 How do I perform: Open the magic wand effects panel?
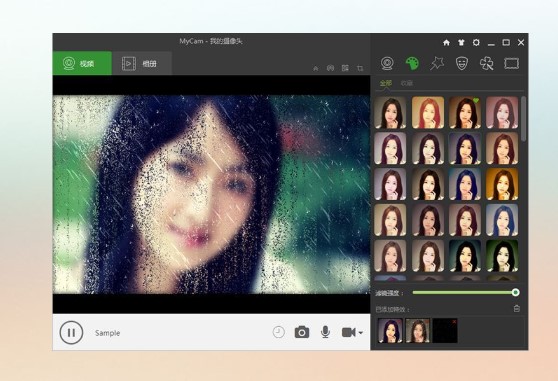coord(437,63)
